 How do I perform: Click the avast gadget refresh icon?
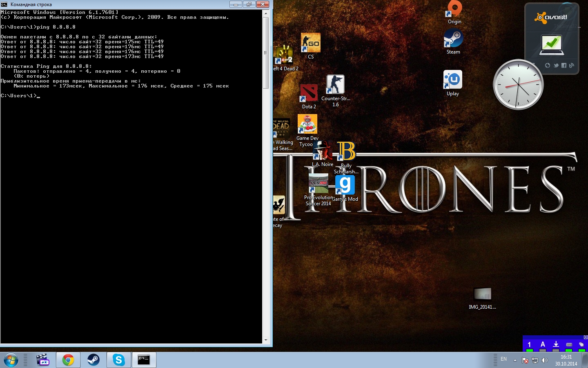[548, 65]
